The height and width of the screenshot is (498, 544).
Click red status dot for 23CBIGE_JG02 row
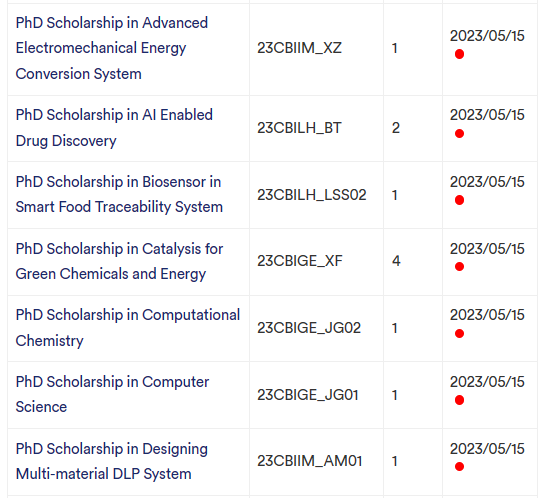[459, 334]
